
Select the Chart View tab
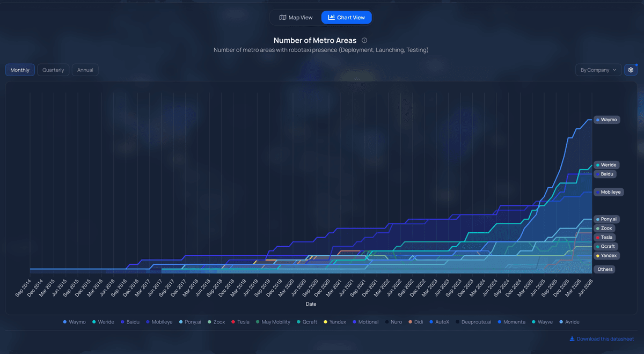click(x=346, y=17)
